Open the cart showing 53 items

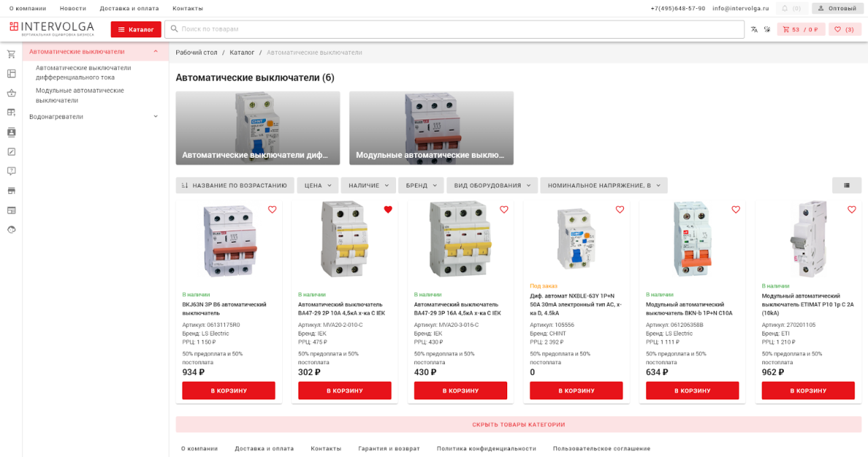800,29
